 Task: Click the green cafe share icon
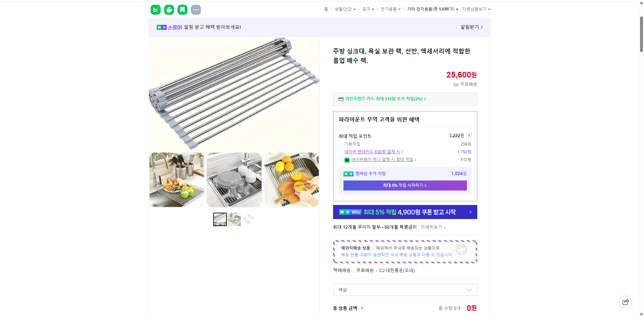click(169, 10)
